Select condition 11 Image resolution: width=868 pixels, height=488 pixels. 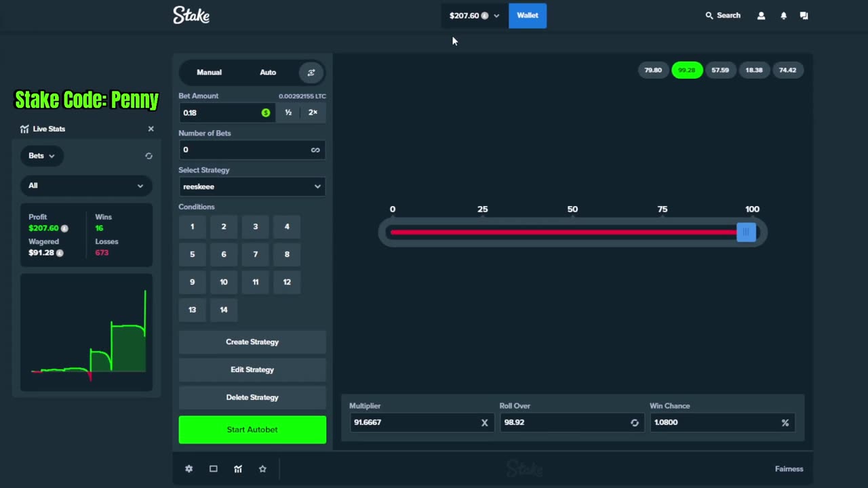pos(255,283)
